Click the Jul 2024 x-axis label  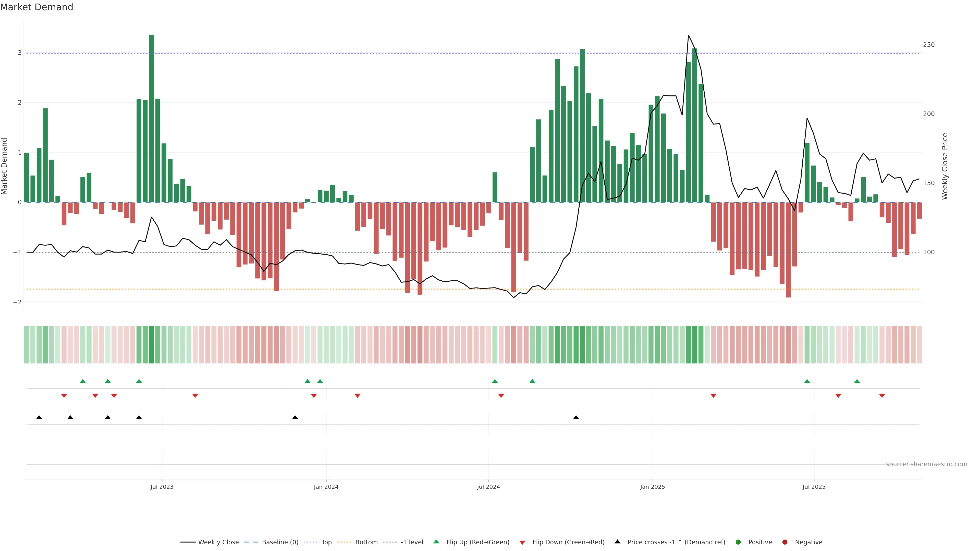click(488, 487)
